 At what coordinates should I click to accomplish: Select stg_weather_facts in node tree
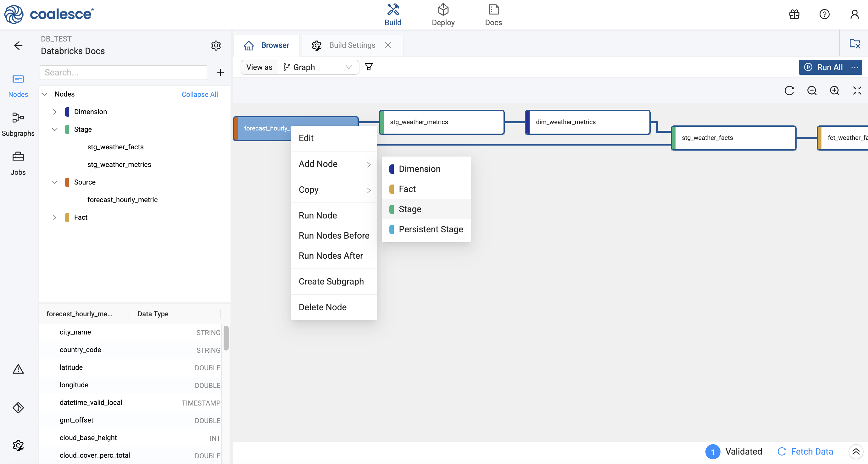pos(115,147)
